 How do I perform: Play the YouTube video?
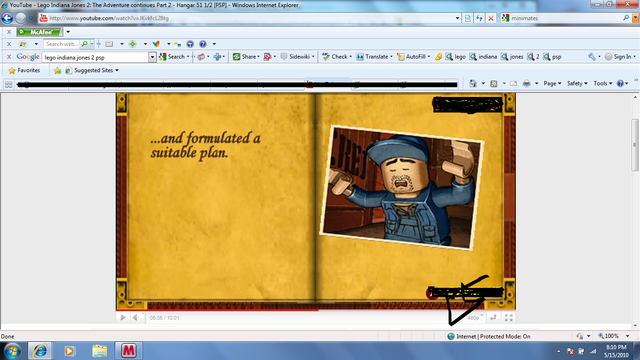tap(123, 318)
